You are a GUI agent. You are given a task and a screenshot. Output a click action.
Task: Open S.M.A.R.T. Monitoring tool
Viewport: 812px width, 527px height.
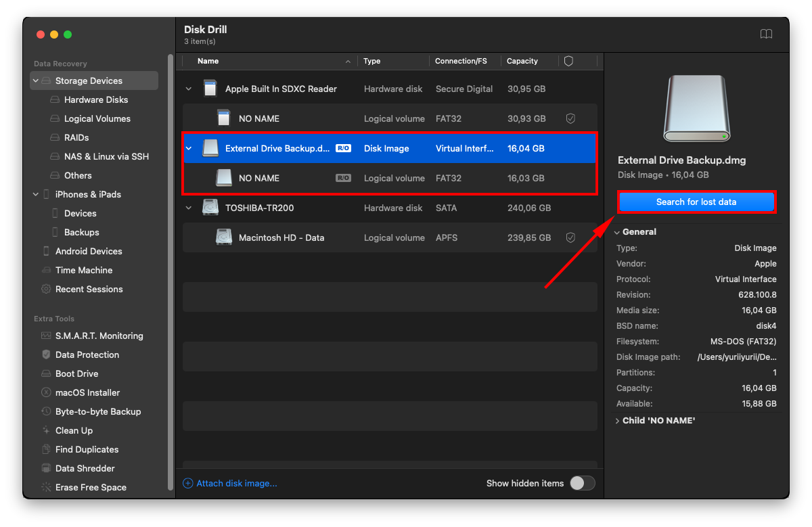pyautogui.click(x=99, y=336)
